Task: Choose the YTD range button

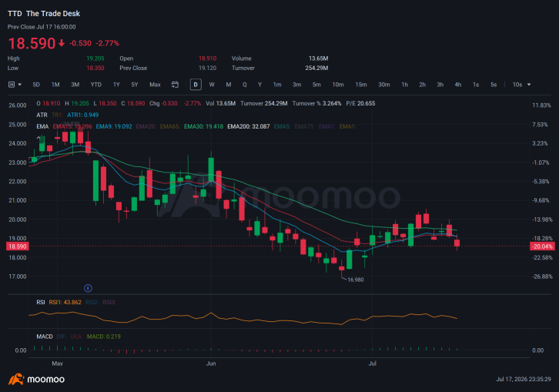Action: pyautogui.click(x=96, y=85)
